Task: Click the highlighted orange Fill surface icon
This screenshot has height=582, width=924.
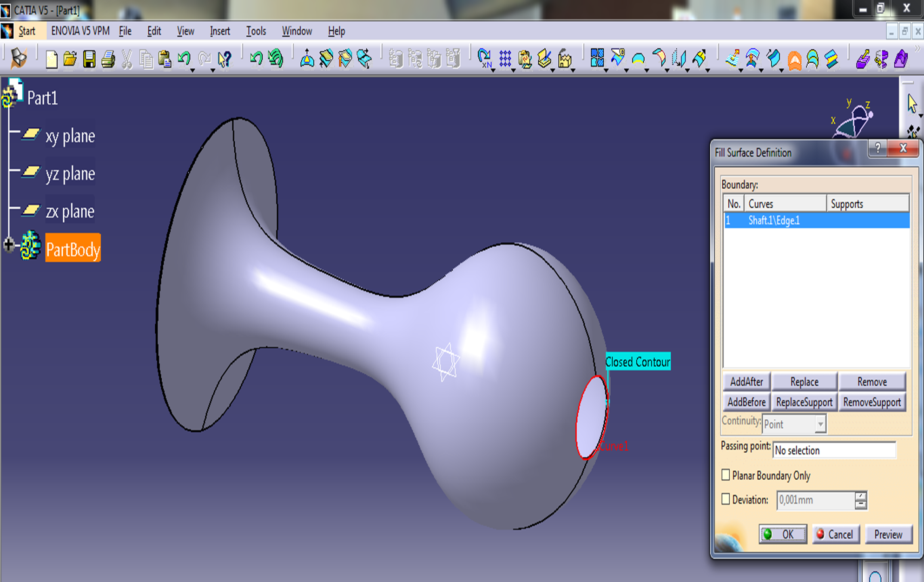Action: 794,60
